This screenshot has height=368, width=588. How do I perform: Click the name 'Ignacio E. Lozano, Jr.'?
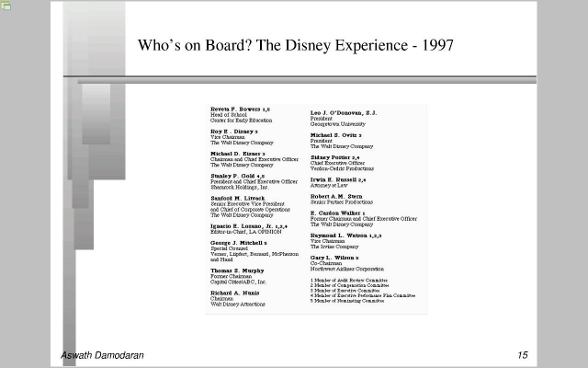(x=242, y=226)
